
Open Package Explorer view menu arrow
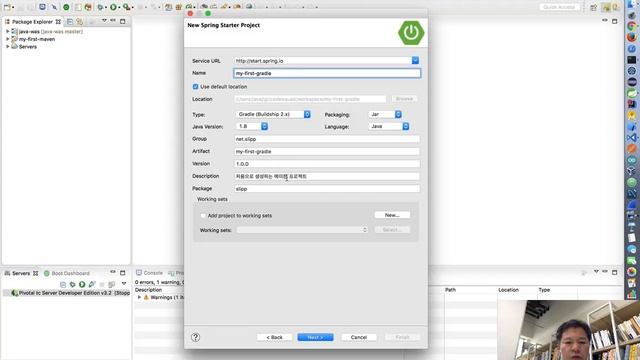(104, 21)
